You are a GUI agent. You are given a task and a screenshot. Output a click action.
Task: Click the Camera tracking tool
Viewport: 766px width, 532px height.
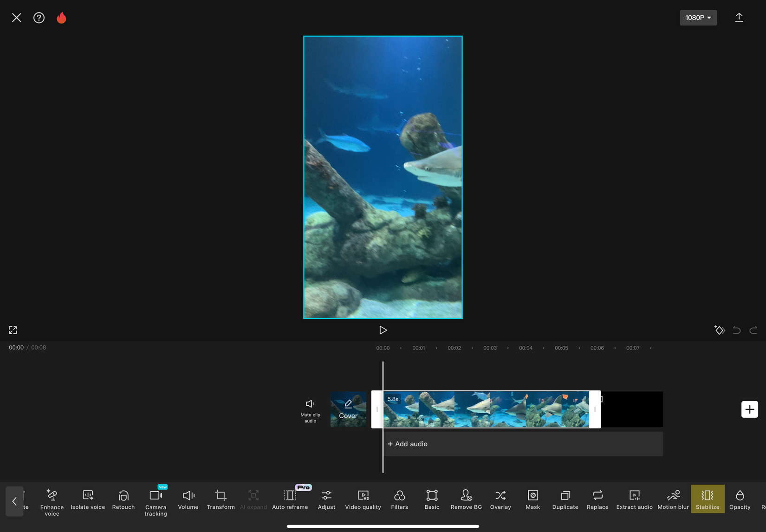(156, 501)
